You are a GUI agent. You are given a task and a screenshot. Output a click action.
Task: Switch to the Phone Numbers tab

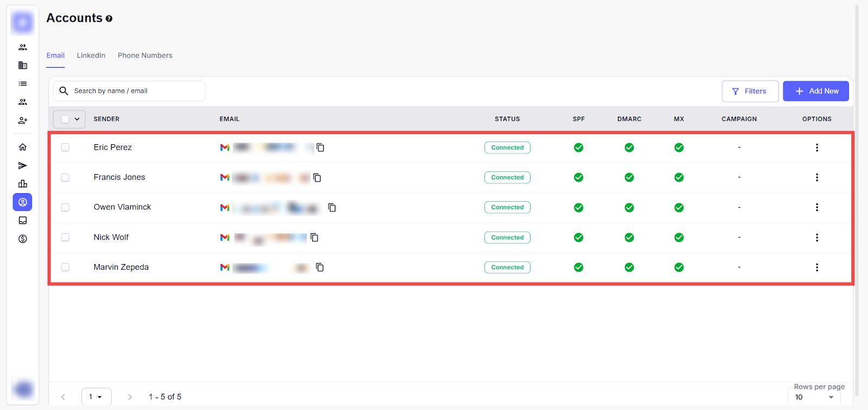[145, 55]
